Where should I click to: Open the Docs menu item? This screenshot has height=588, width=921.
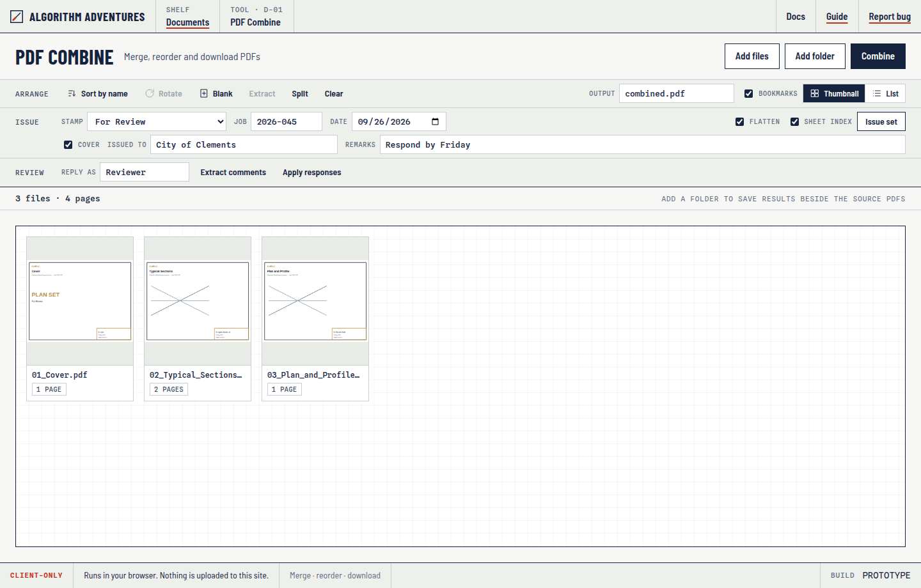(796, 17)
